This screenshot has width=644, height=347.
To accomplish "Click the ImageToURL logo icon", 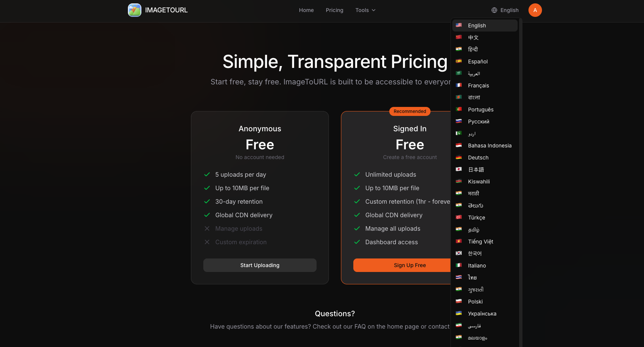I will click(134, 10).
